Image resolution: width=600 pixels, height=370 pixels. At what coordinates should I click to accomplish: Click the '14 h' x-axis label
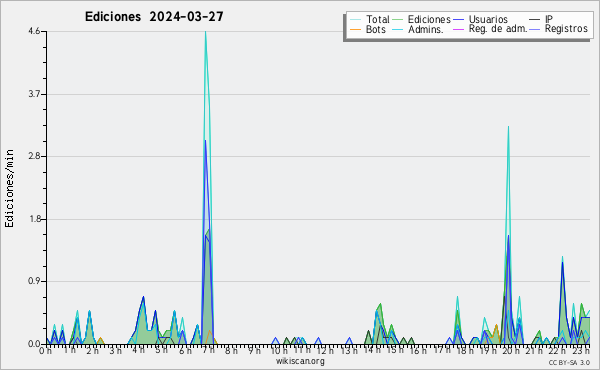pyautogui.click(x=372, y=350)
